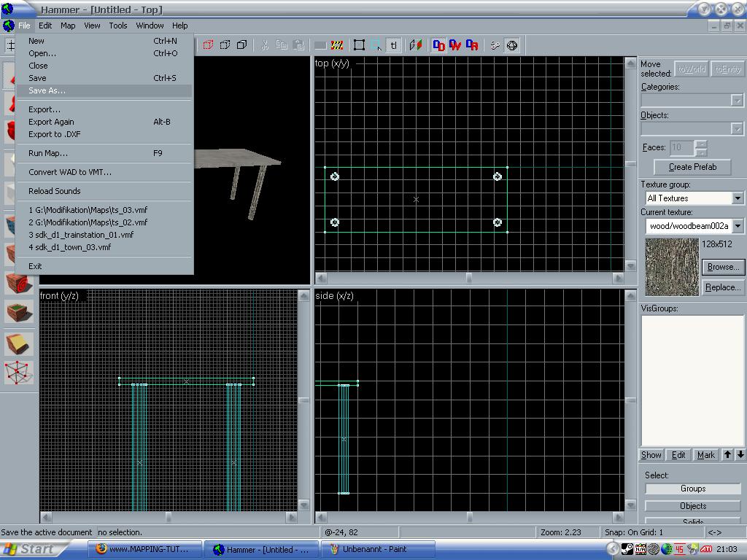
Task: Choose Run Map... from the File menu
Action: [104, 153]
